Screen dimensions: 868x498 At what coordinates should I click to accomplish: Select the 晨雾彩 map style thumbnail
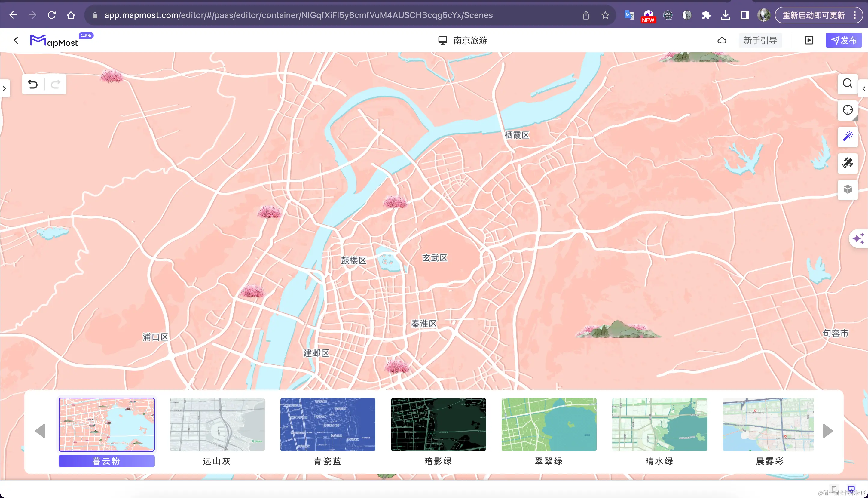point(768,424)
